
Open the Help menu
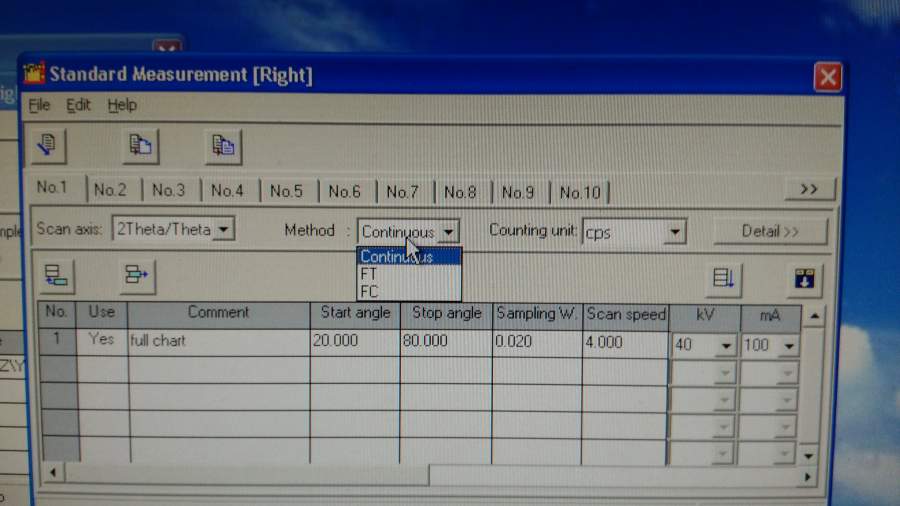(122, 105)
